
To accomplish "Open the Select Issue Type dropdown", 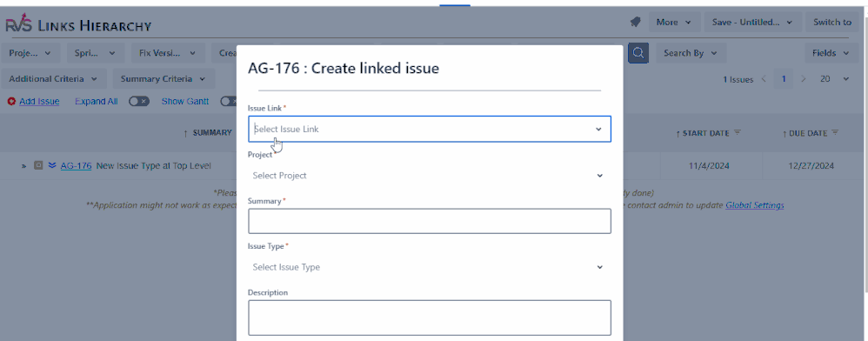I will coord(430,267).
